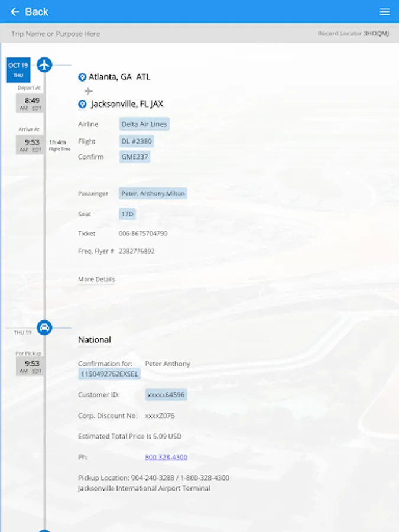Image resolution: width=399 pixels, height=532 pixels.
Task: Select Customer ID xxxxx64596
Action: click(x=166, y=395)
